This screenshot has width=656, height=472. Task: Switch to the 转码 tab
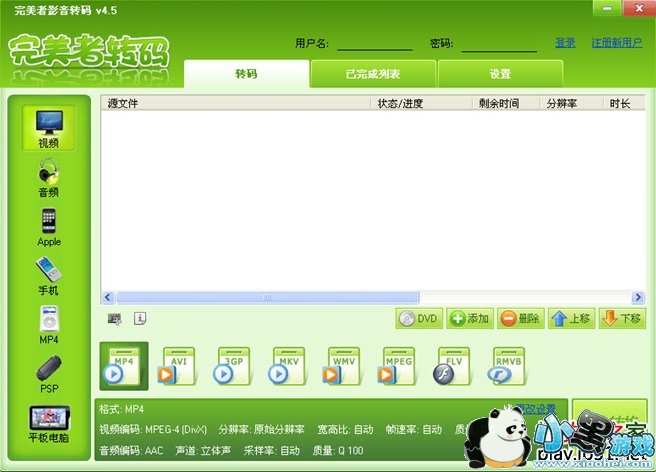[246, 74]
